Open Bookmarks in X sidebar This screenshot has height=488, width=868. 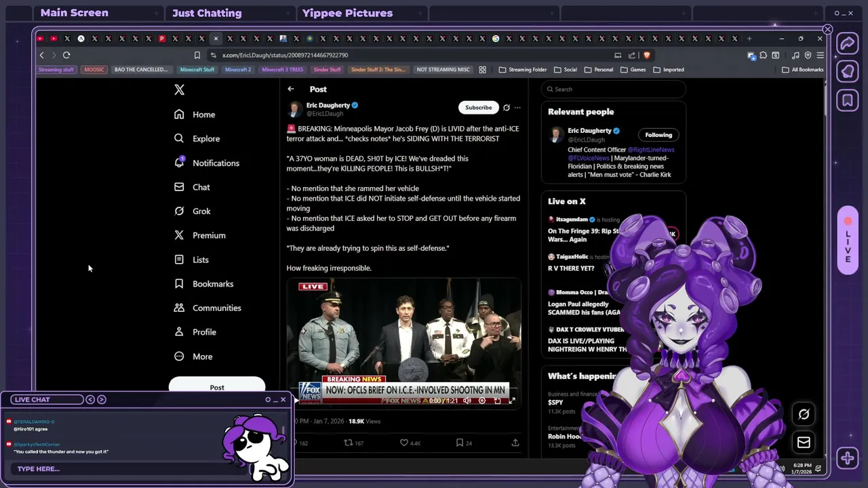pos(203,284)
